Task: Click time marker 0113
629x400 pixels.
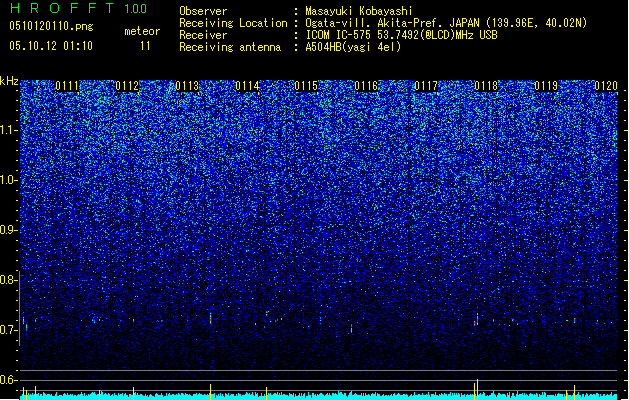Action: 187,86
